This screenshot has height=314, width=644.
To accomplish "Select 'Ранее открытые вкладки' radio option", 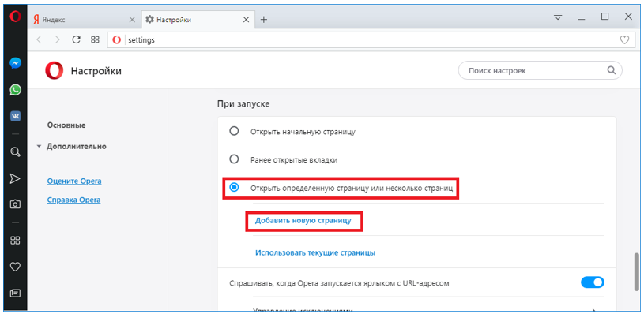I will 234,159.
